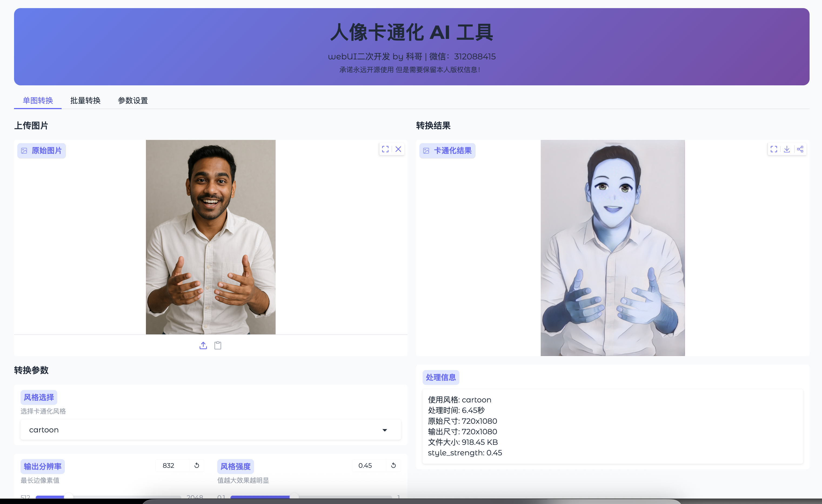Reset style strength to default
The image size is (822, 504).
click(393, 465)
